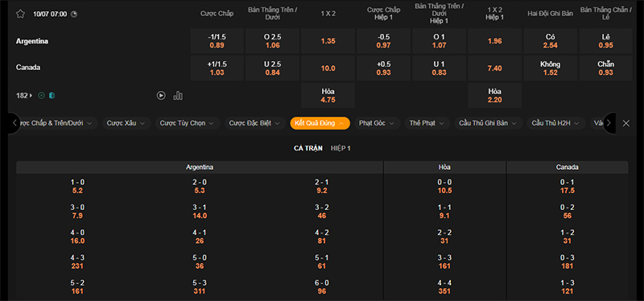Select correct score 1 - 1 at 9.1
The image size is (644, 301).
(x=445, y=212)
